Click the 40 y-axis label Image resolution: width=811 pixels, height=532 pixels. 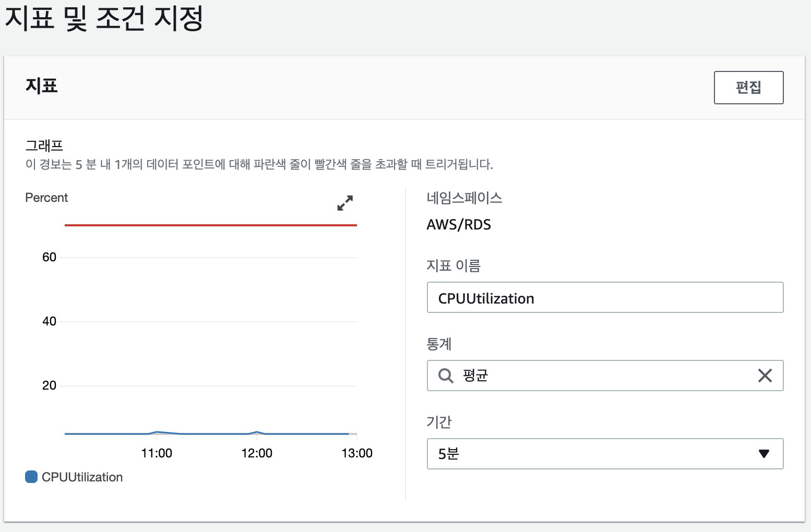point(49,321)
